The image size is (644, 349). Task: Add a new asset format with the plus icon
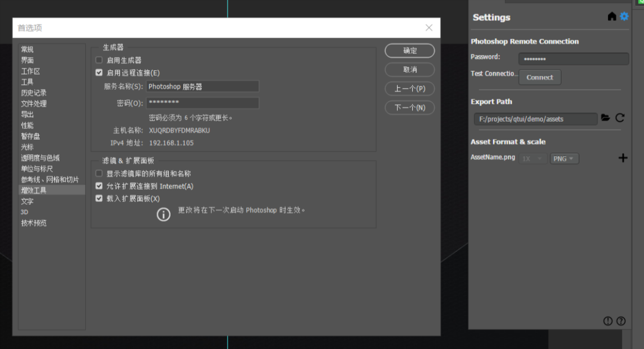pos(623,158)
